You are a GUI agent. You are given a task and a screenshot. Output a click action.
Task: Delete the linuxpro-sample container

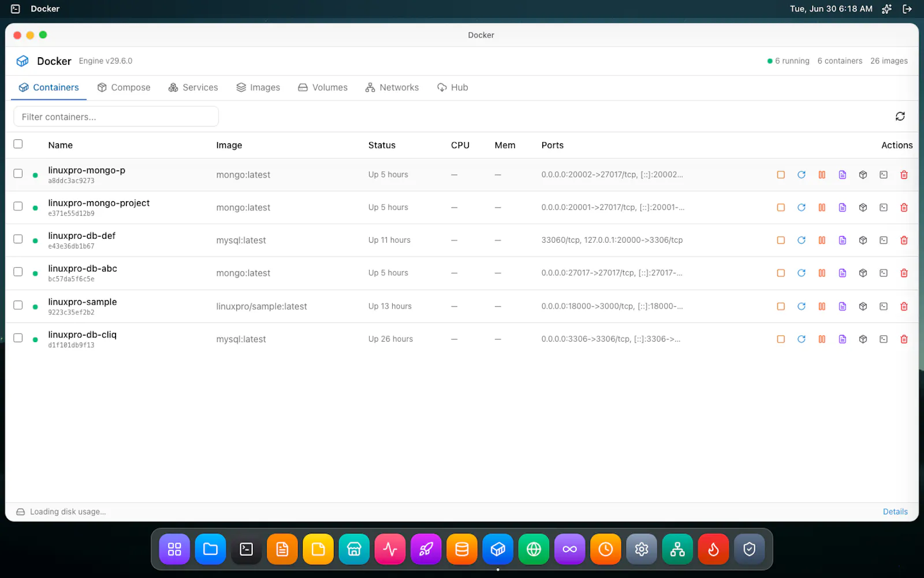904,306
